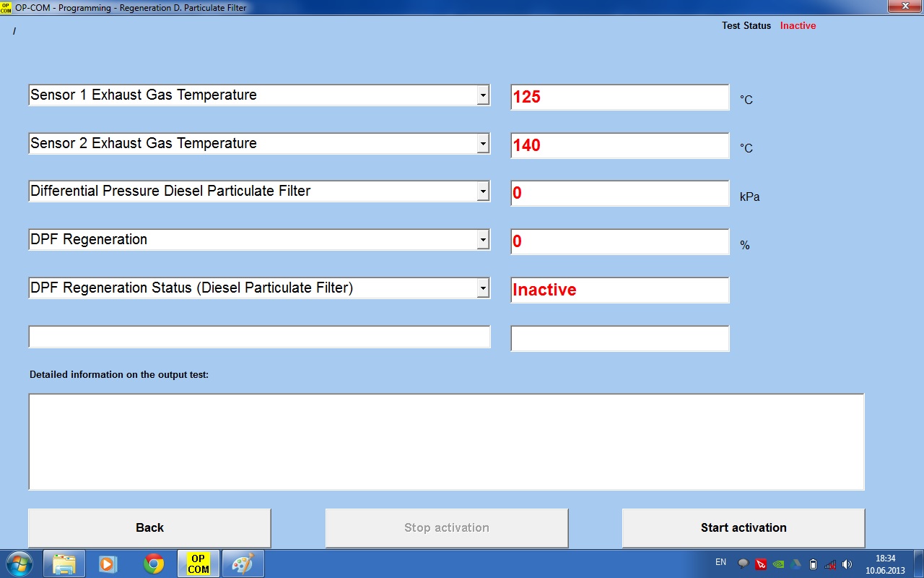Open the battery status tray icon

tap(813, 564)
